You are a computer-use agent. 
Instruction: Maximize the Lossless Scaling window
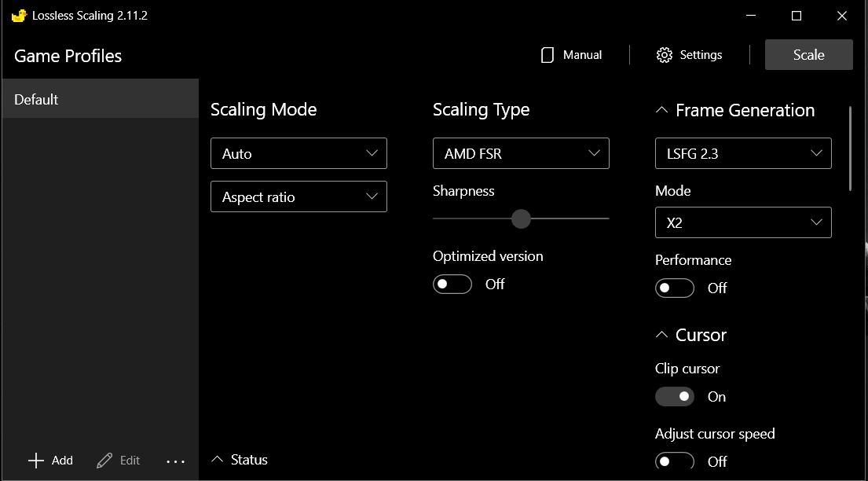click(x=797, y=16)
